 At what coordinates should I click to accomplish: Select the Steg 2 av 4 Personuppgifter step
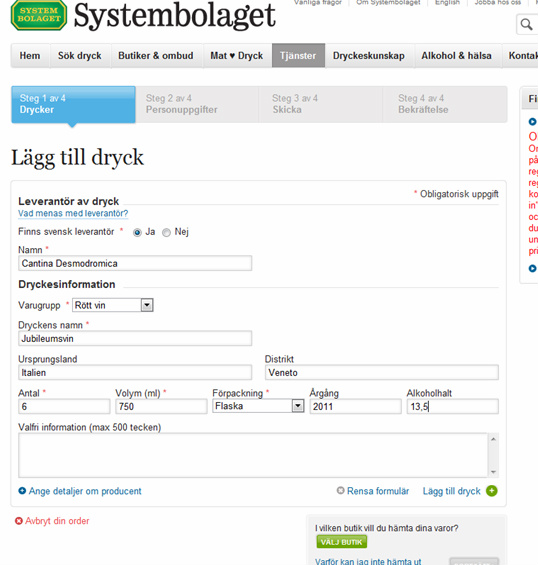[197, 104]
